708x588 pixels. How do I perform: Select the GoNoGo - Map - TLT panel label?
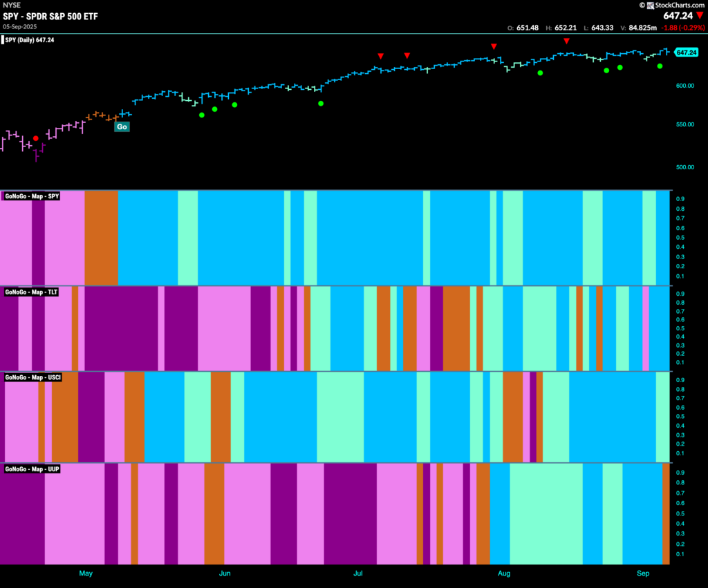point(31,292)
